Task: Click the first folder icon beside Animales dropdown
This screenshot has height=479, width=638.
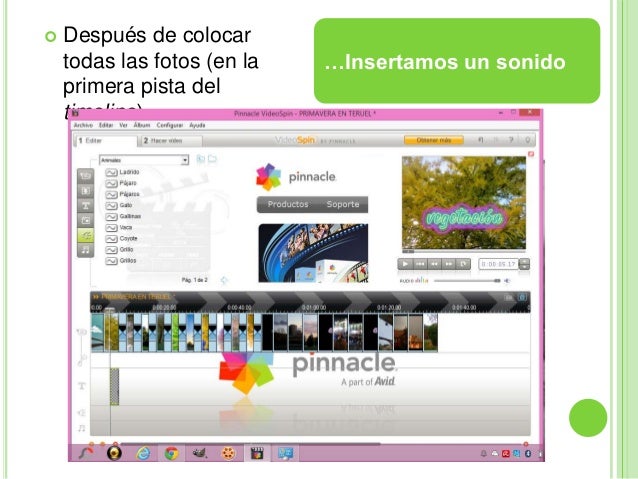Action: click(x=201, y=159)
